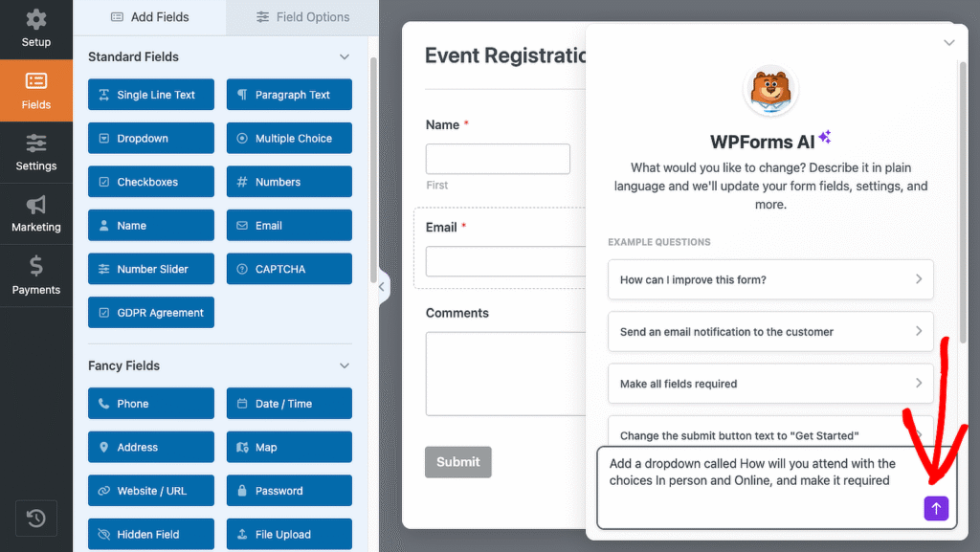Click the Email input box in the form
Viewport: 980px width, 552px height.
[505, 261]
